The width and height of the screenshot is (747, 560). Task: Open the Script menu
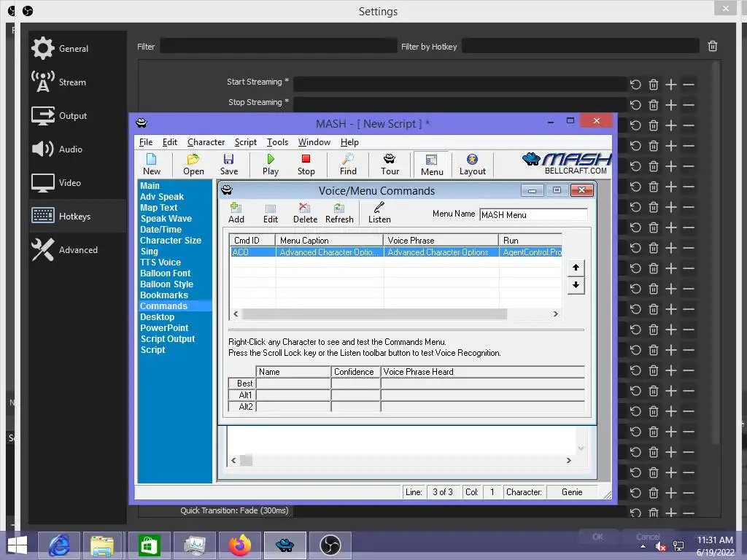(245, 142)
